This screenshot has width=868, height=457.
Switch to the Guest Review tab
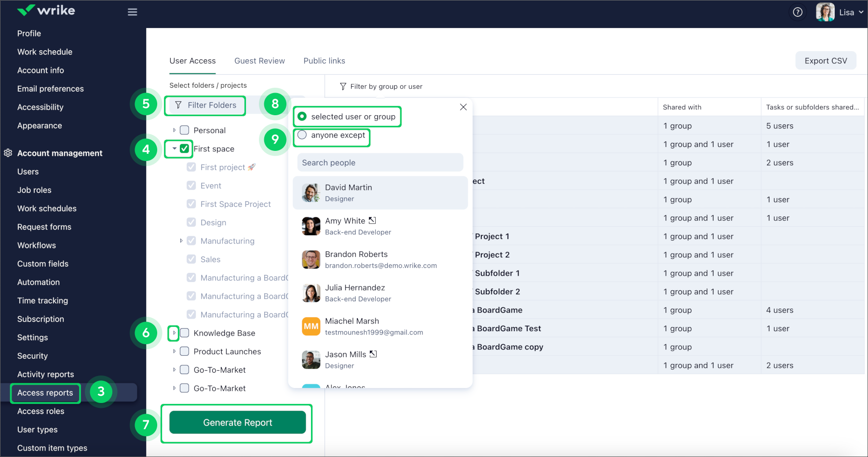click(259, 61)
